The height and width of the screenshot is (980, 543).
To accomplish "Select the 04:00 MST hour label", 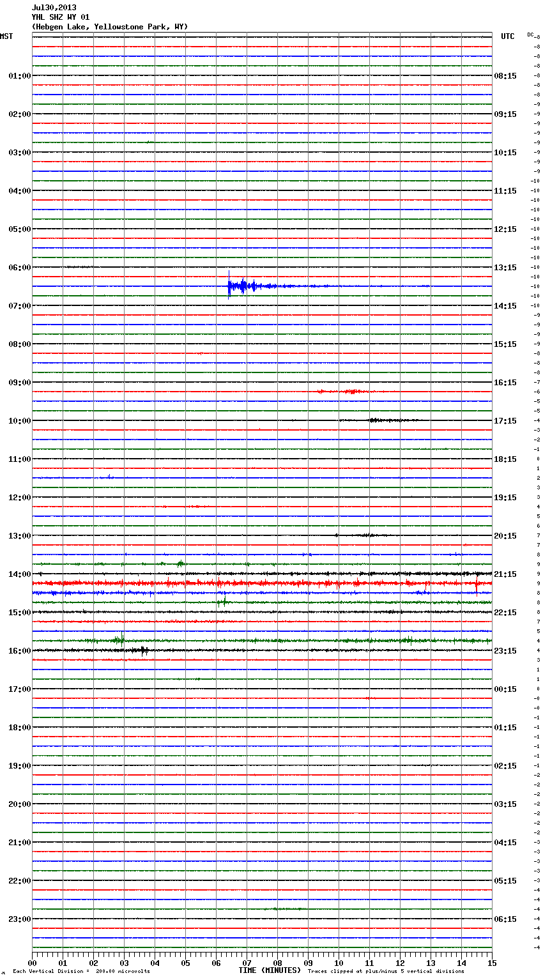I will tap(20, 191).
